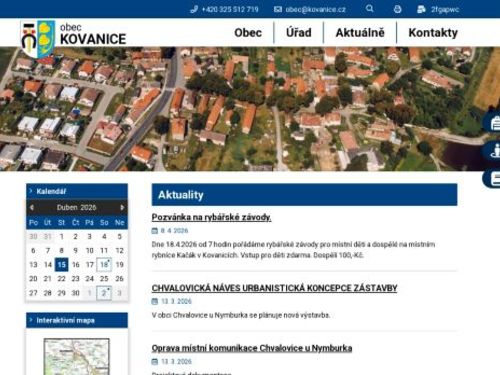Select calendar day 19
Screen dimensions: 500x375
pos(119,265)
